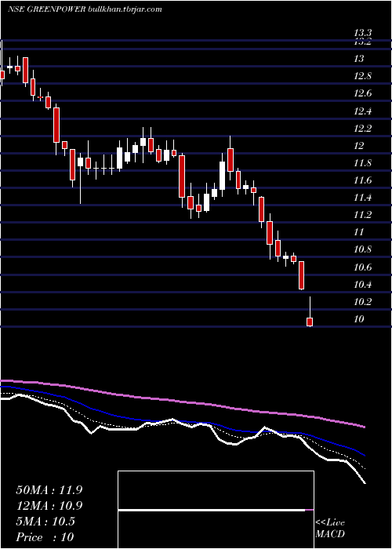Click the 13.3 price axis label
Screen dimensions: 392x549
coord(362,34)
